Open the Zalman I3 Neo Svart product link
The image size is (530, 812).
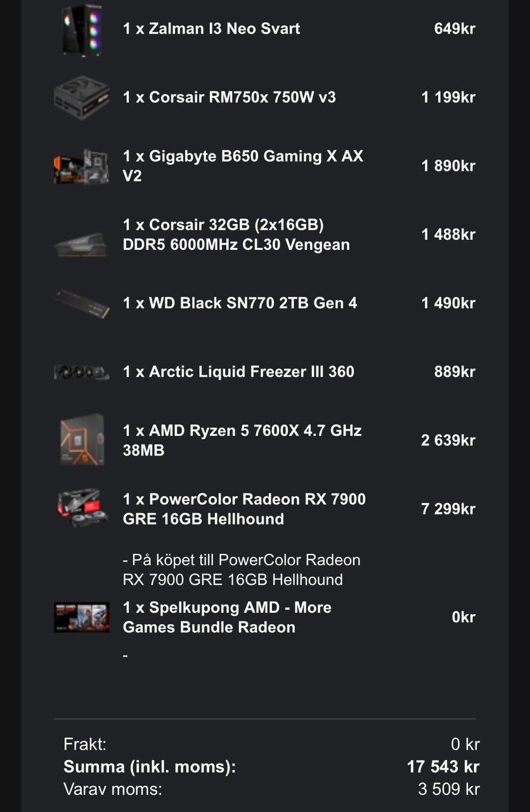click(x=212, y=29)
